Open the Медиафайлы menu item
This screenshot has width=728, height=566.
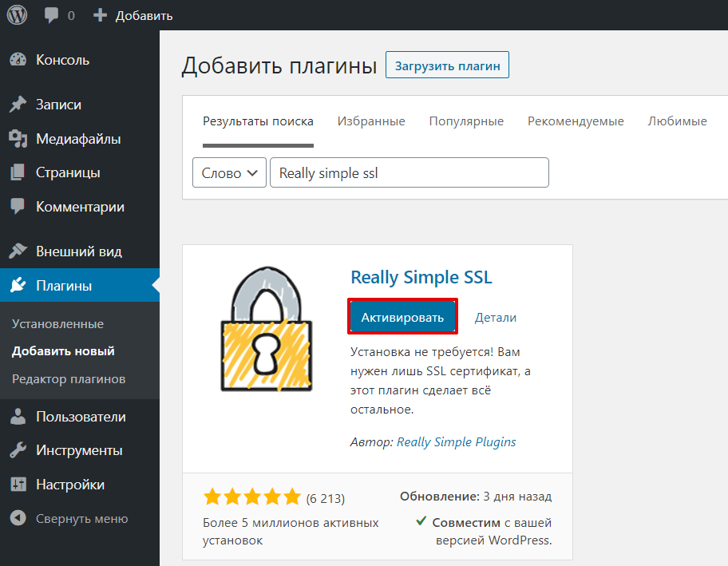click(x=80, y=139)
